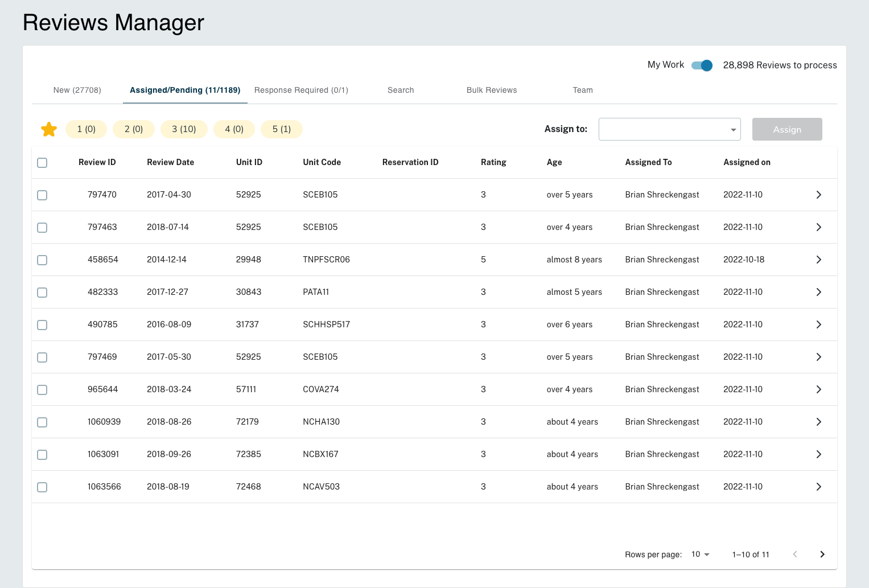Open details arrow for review 797469
Screen dimensions: 869x588
pyautogui.click(x=818, y=357)
